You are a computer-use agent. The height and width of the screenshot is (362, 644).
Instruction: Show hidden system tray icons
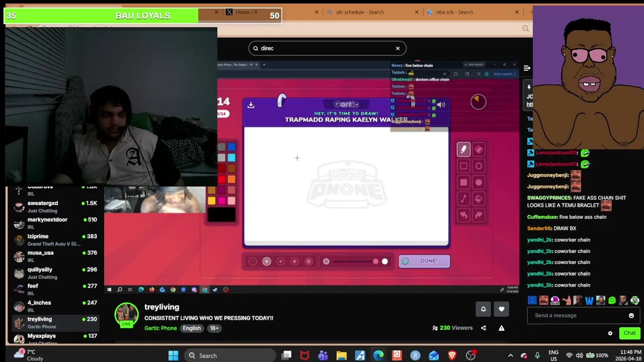point(510,355)
